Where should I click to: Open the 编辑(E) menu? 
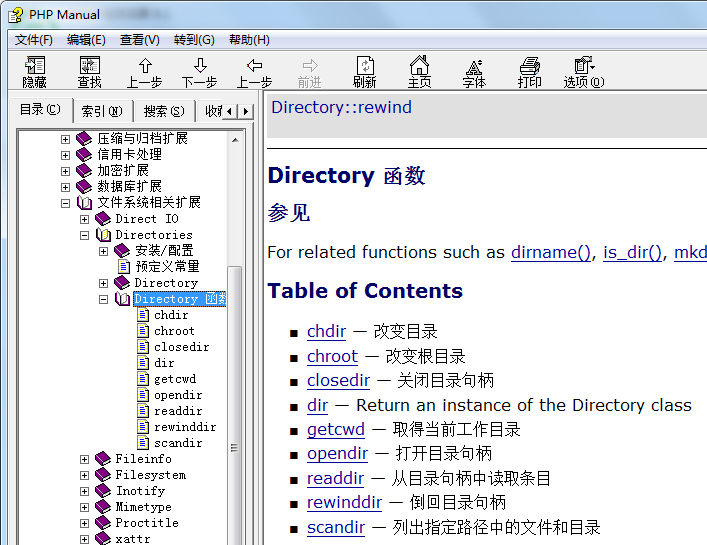tap(86, 40)
